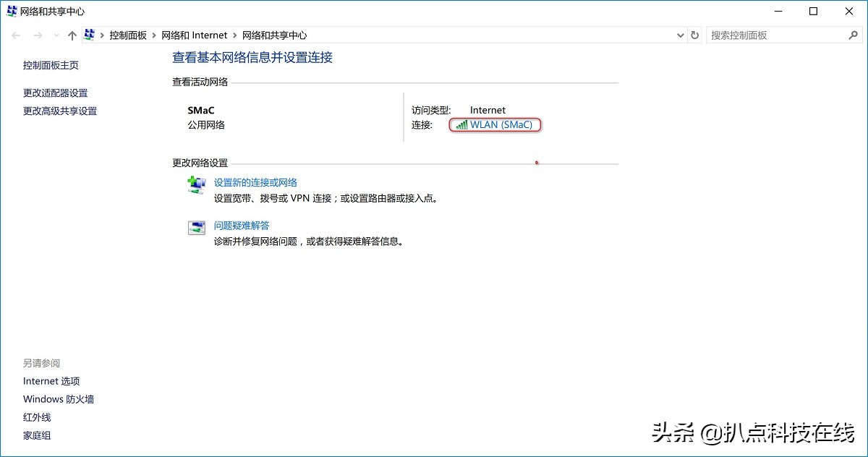The width and height of the screenshot is (868, 457).
Task: Click the up arrow navigation icon
Action: click(72, 35)
